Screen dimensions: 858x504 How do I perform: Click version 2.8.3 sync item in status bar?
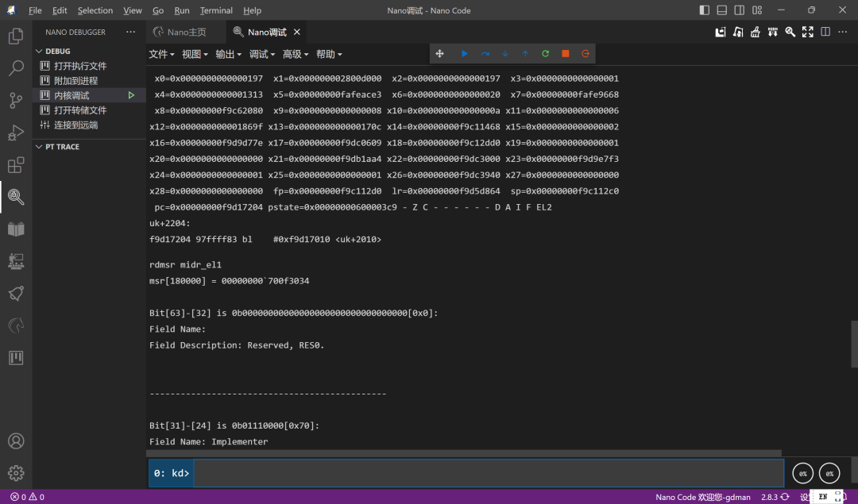775,497
